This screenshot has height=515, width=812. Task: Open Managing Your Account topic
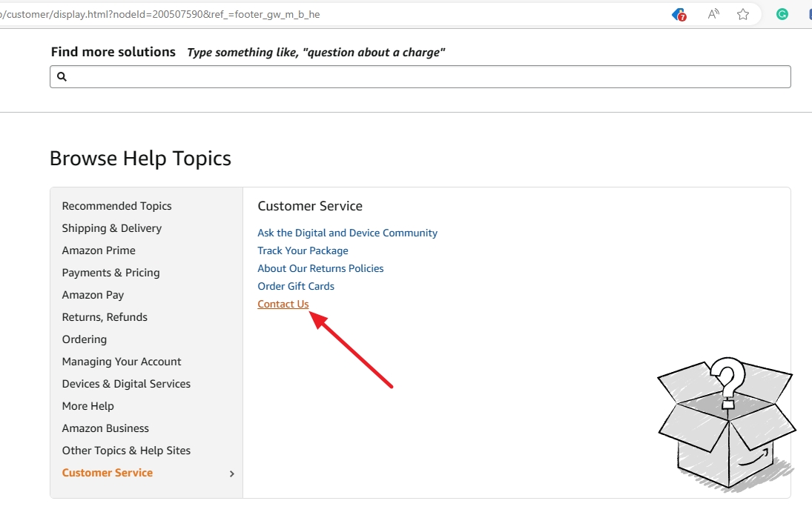pyautogui.click(x=122, y=362)
